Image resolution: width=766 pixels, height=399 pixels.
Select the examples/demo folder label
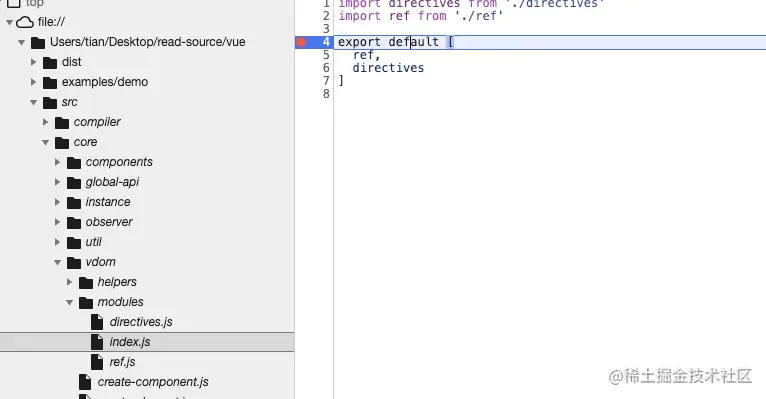coord(105,82)
